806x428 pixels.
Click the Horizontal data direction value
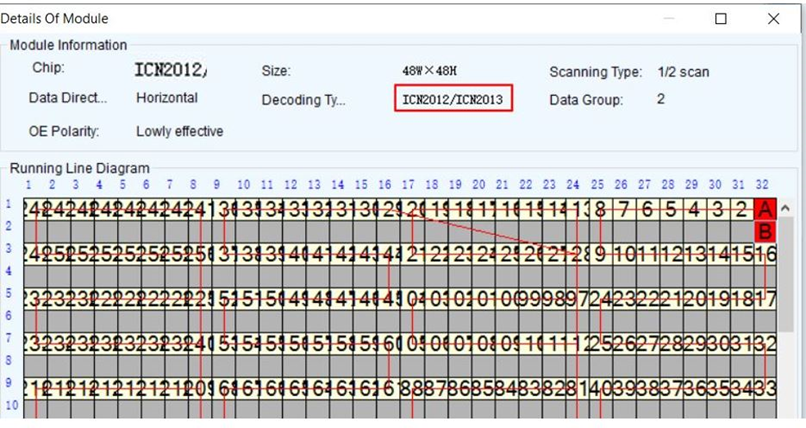tap(167, 98)
